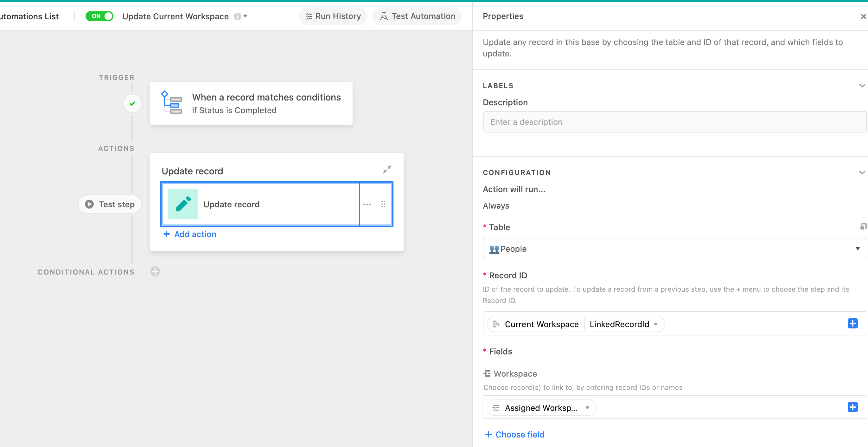The image size is (868, 447).
Task: Open info for Update Current Workspace automation
Action: tap(238, 16)
